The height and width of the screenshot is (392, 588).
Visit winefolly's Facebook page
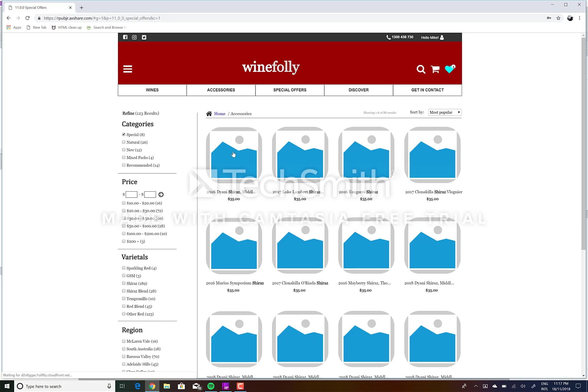tap(125, 37)
